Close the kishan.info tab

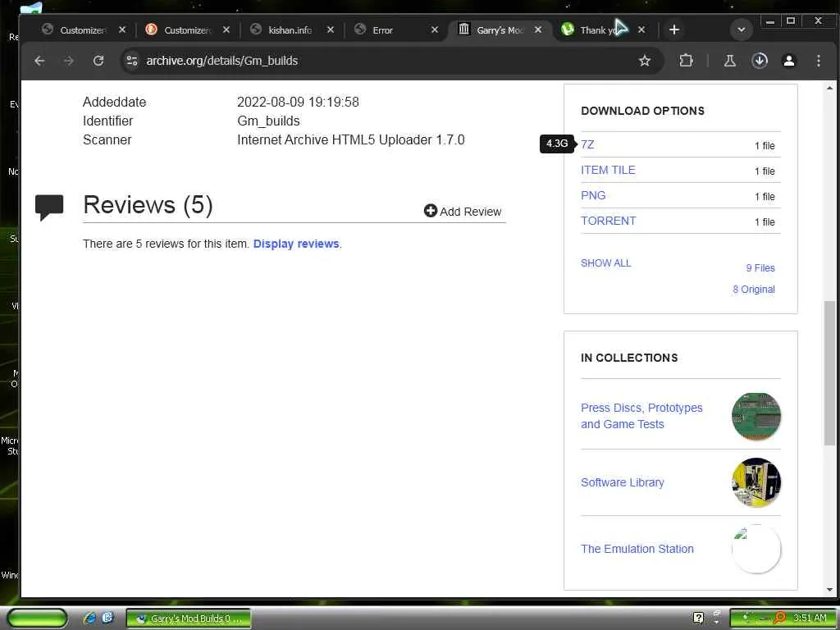[x=331, y=30]
